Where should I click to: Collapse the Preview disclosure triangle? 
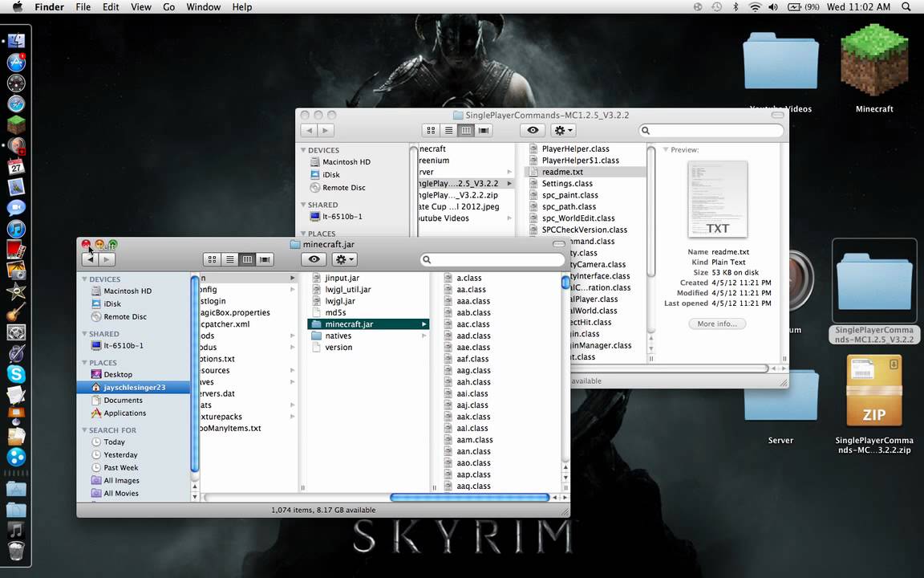tap(666, 150)
